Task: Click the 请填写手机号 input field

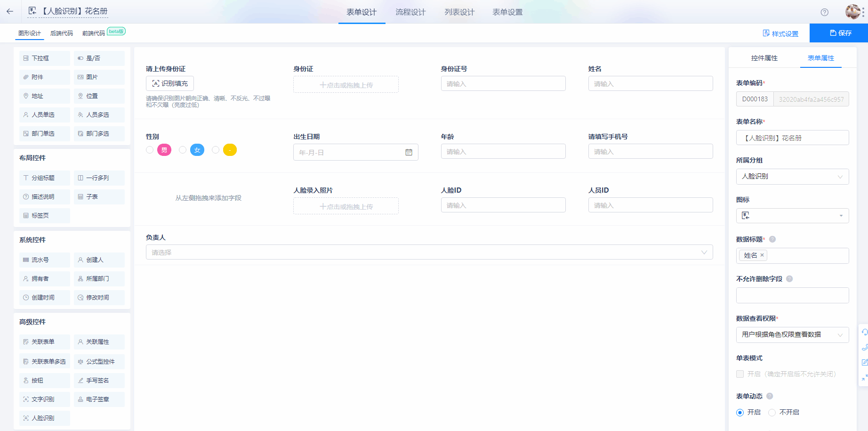Action: (x=651, y=152)
